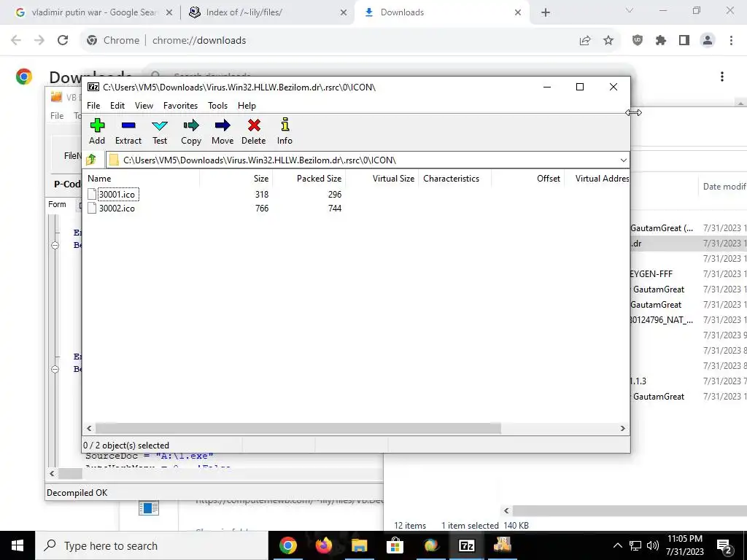The width and height of the screenshot is (747, 560).
Task: Click right arrow of 7-Zip horizontal scrollbar
Action: (623, 429)
